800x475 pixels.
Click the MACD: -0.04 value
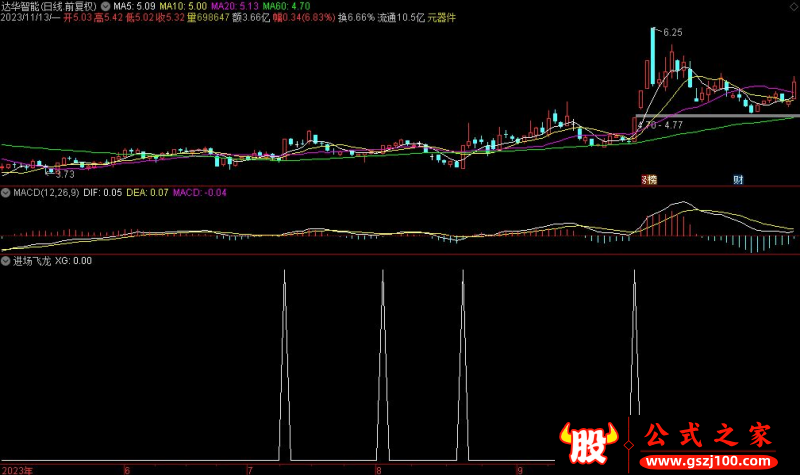tap(199, 193)
